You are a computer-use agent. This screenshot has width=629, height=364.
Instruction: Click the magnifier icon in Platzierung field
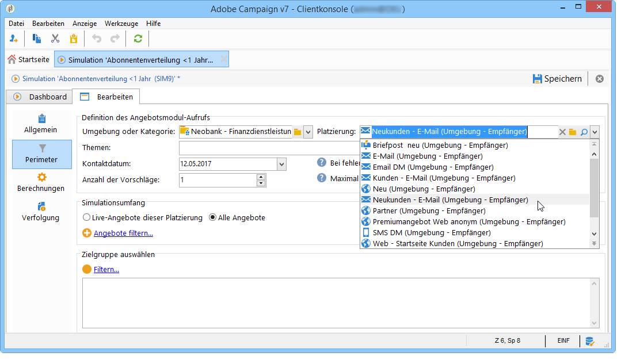coord(584,132)
